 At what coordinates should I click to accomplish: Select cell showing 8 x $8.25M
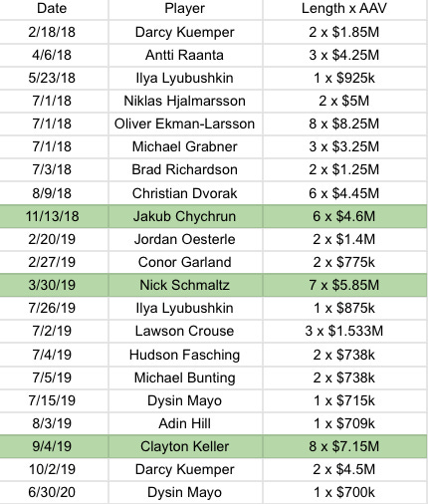pyautogui.click(x=344, y=124)
